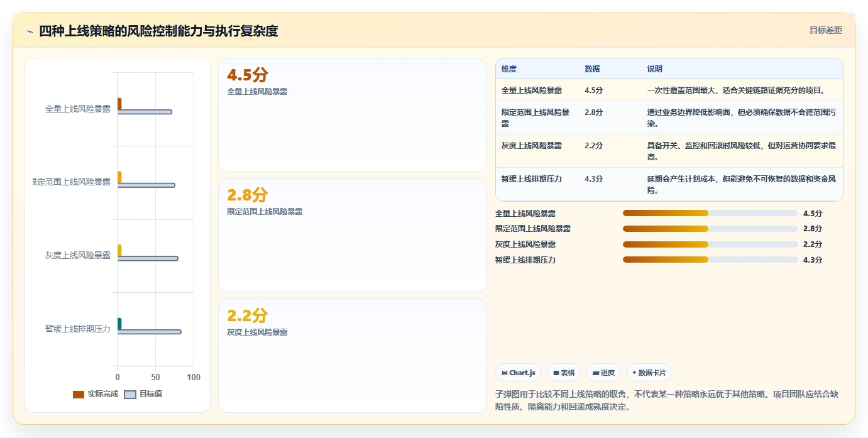Click the 暂缓上线排期压力 chart axis label
This screenshot has width=868, height=438.
point(78,329)
